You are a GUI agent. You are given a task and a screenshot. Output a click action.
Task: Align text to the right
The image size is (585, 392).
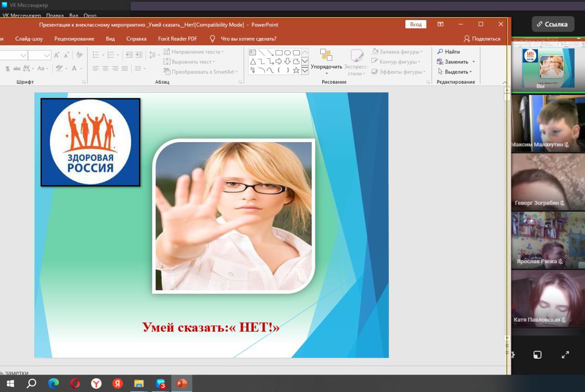[115, 69]
